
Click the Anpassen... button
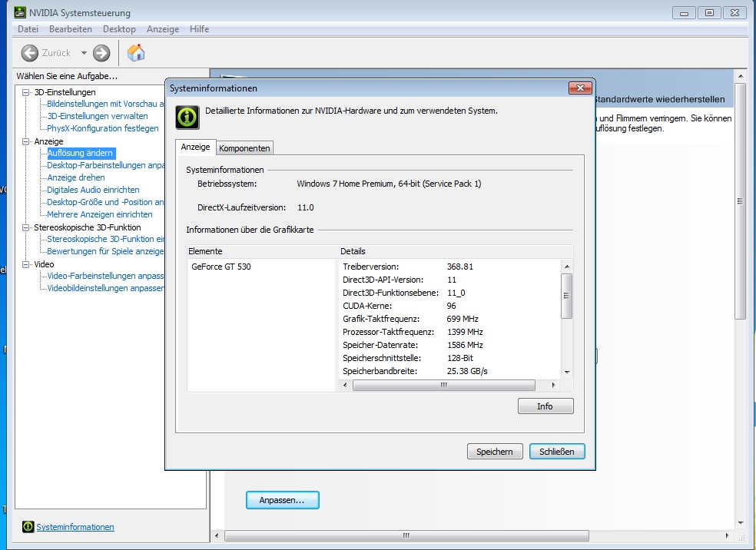click(x=282, y=500)
